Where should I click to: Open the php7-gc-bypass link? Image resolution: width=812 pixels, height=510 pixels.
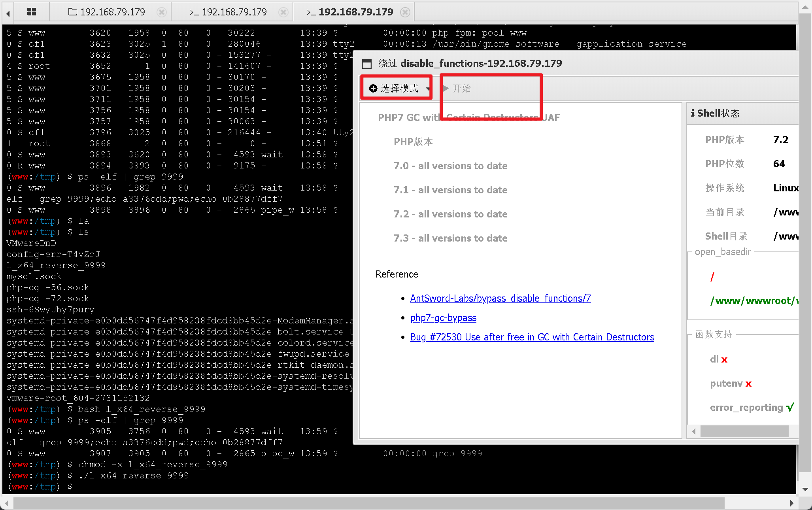(443, 318)
